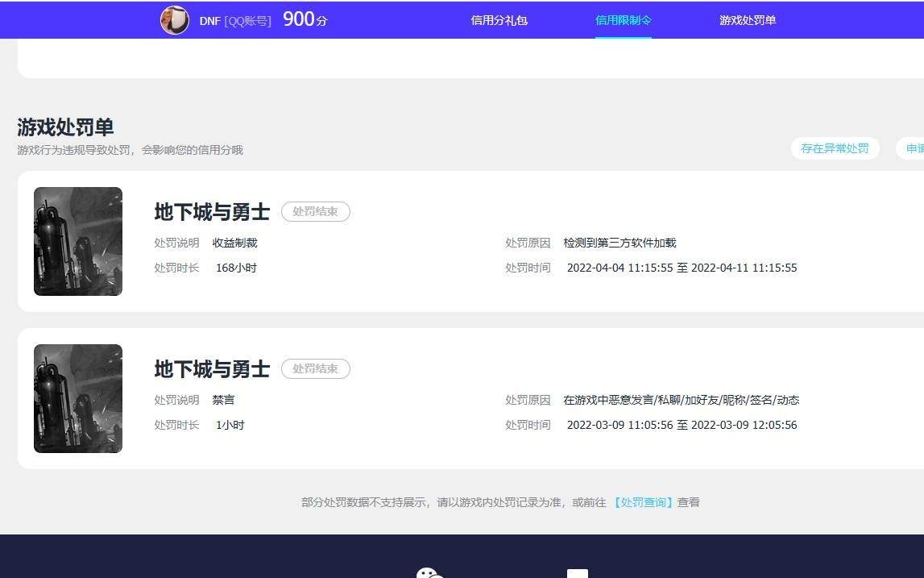
Task: Click the 168小时 duration value
Action: click(x=236, y=268)
